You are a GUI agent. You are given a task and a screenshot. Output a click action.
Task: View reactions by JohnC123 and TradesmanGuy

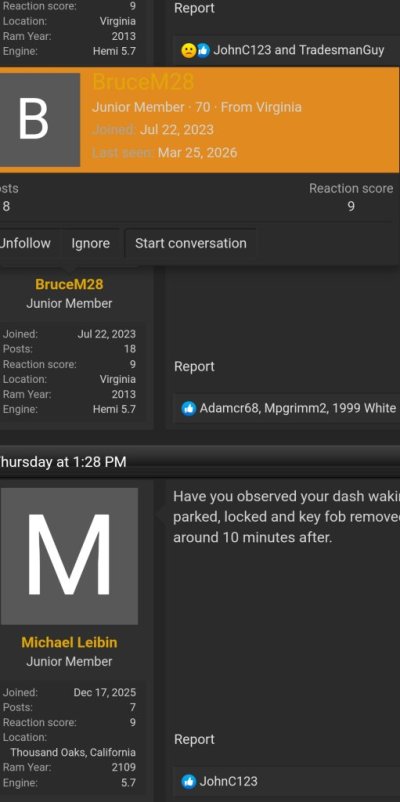(x=298, y=50)
